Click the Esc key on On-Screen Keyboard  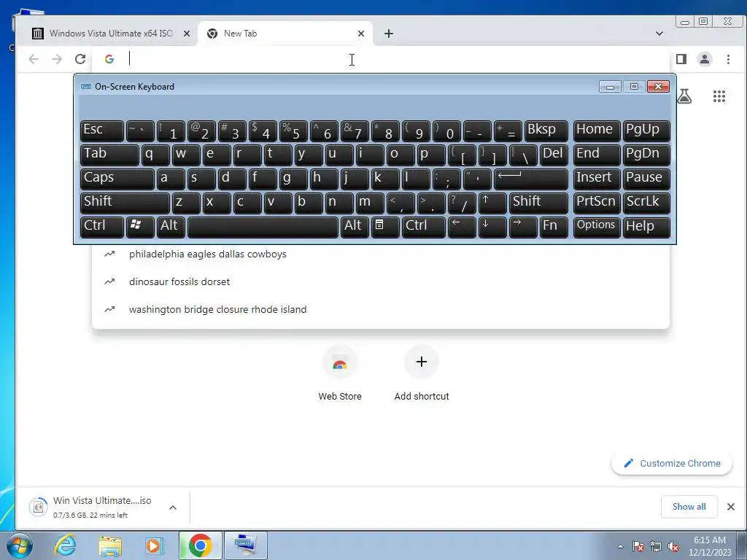pos(102,131)
